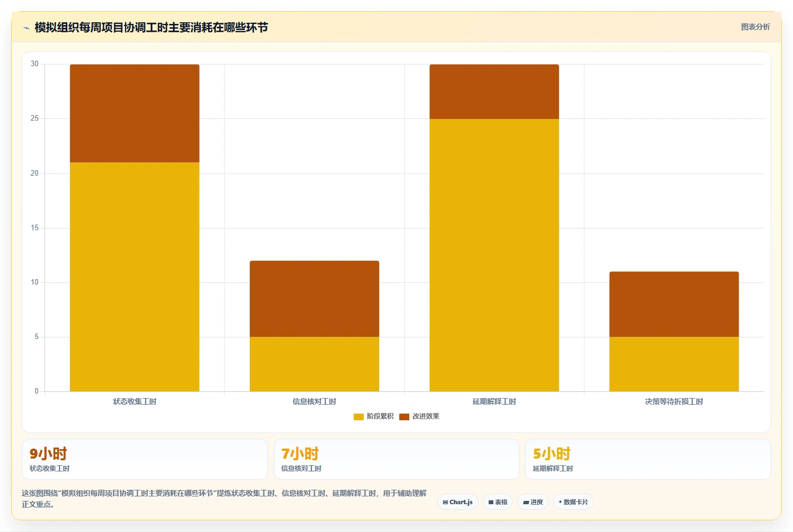Click the lightning icon beside the chart title
Screen dimensions: 793x532
pyautogui.click(x=26, y=28)
